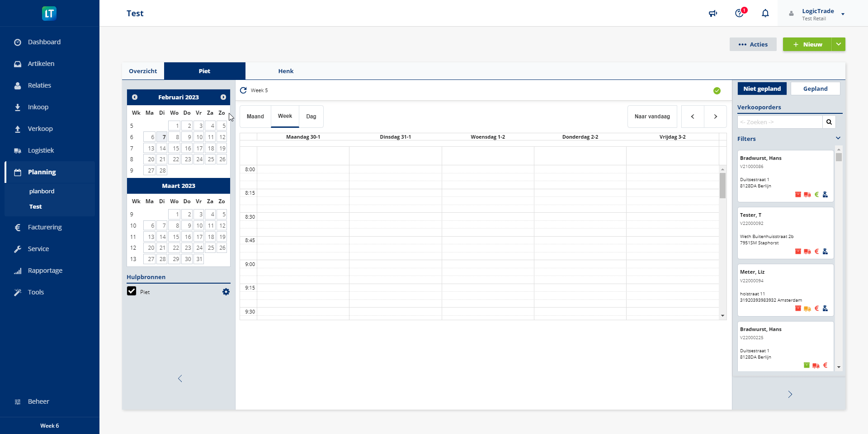The height and width of the screenshot is (434, 868).
Task: Click the refresh icon next to Week 5
Action: point(243,90)
